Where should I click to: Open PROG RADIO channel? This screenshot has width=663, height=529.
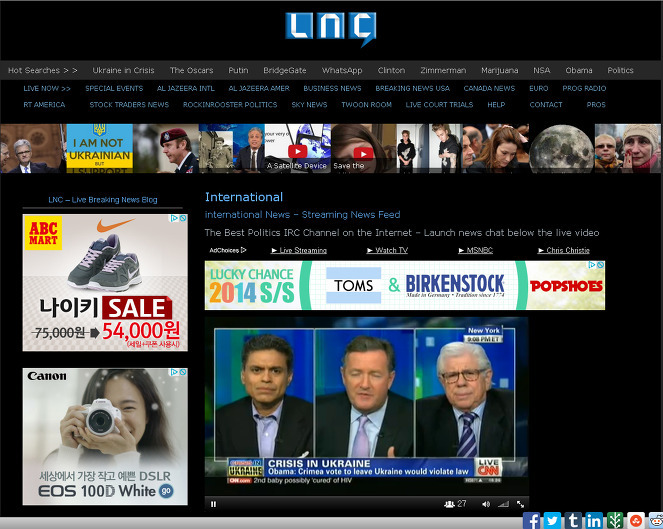click(x=584, y=88)
